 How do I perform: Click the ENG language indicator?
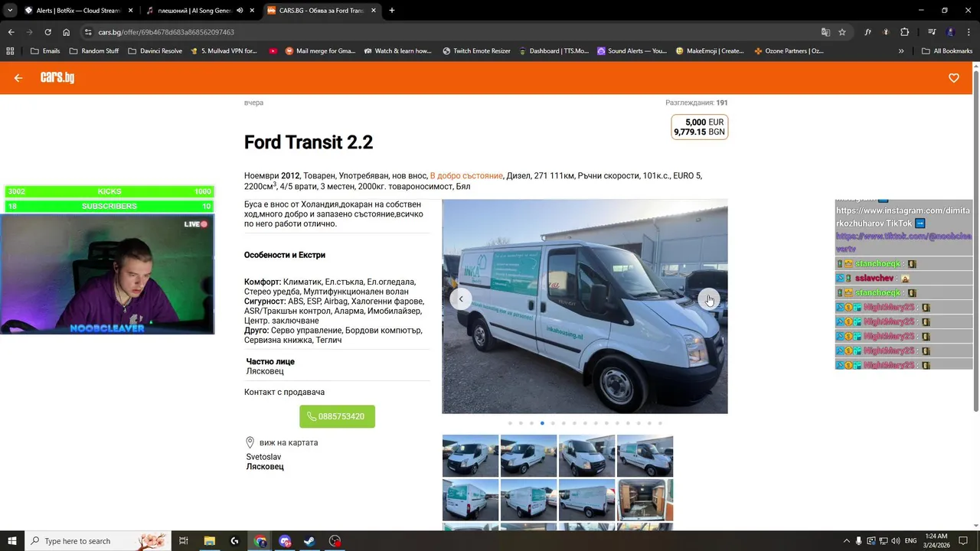911,541
